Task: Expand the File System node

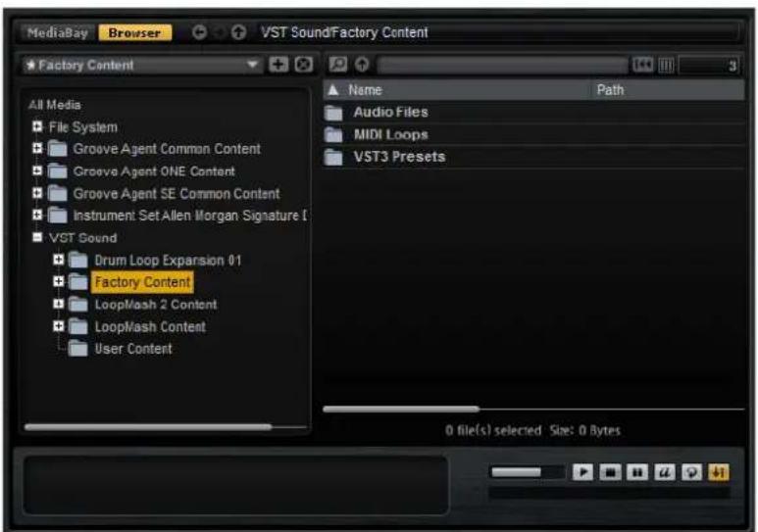Action: click(37, 126)
